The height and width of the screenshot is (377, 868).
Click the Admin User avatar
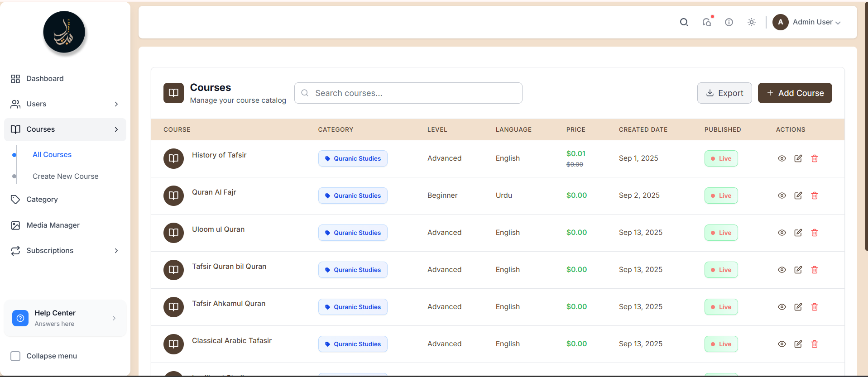pyautogui.click(x=781, y=22)
